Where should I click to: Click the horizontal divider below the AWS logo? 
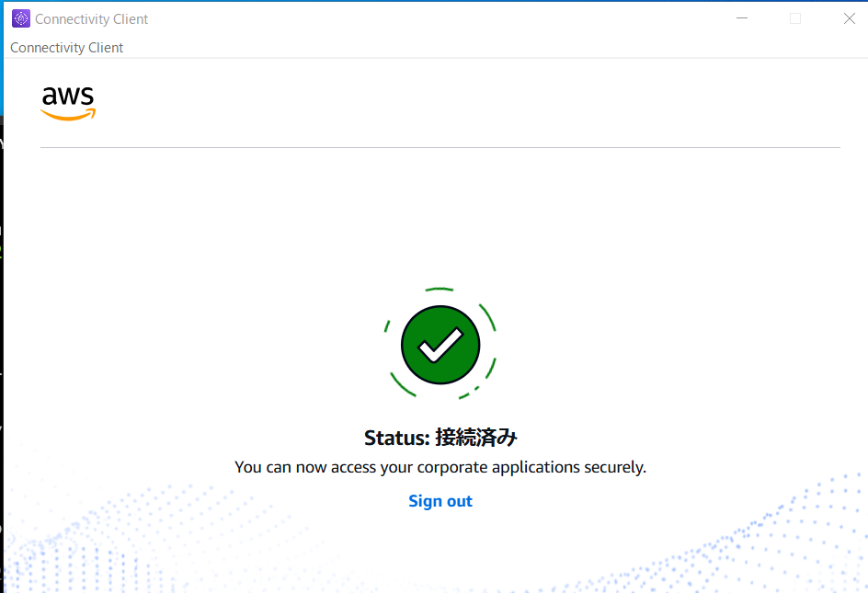[440, 145]
